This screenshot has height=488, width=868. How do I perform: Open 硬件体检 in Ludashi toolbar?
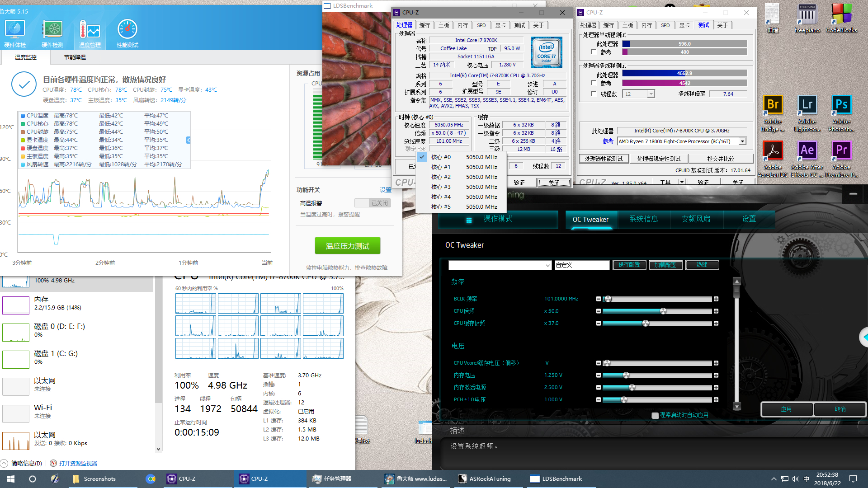pyautogui.click(x=15, y=34)
